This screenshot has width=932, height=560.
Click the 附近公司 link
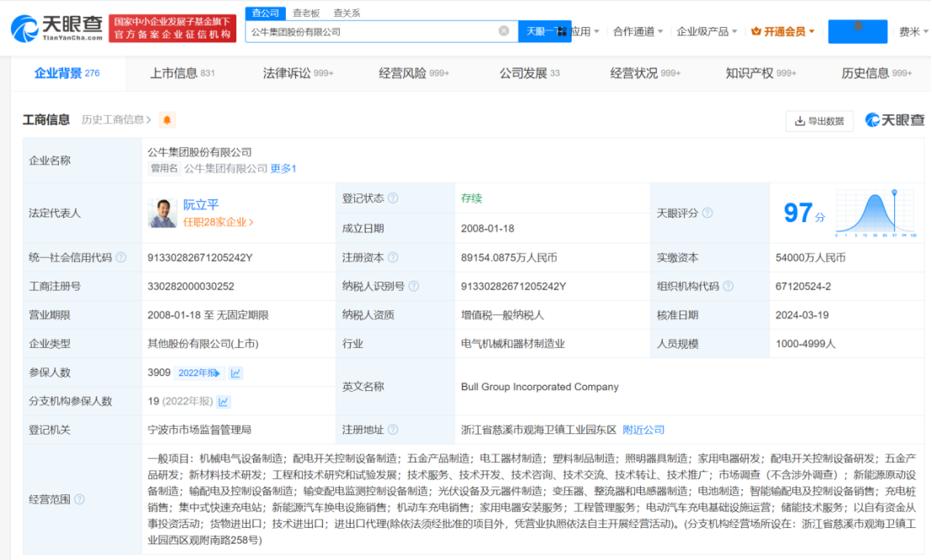click(x=643, y=429)
